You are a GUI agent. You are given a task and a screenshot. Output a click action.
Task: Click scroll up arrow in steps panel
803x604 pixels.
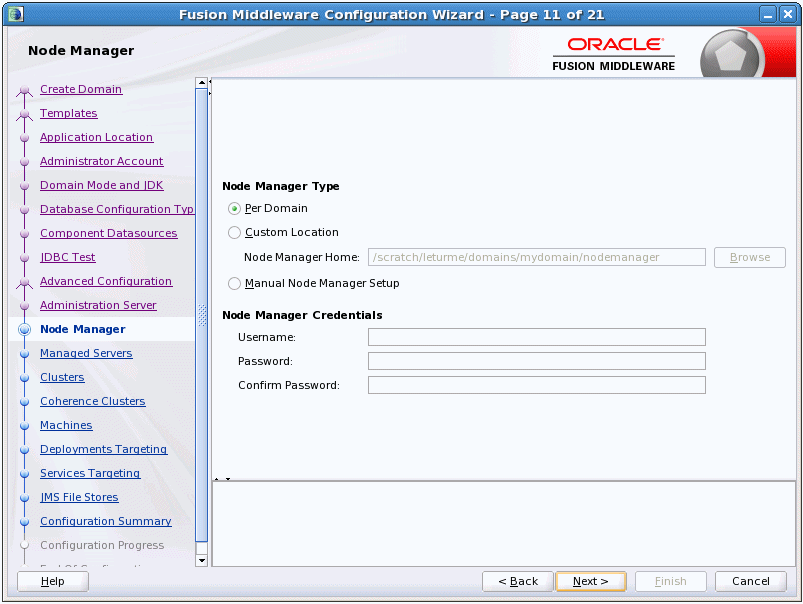click(202, 82)
